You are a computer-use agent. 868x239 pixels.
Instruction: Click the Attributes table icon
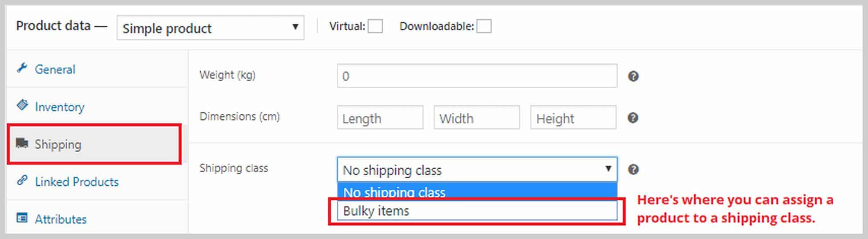click(x=22, y=218)
